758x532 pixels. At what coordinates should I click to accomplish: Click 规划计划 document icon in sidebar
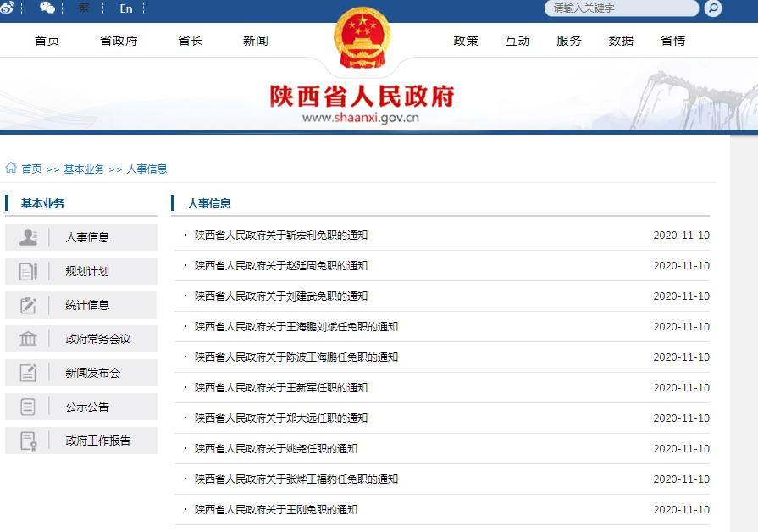click(x=28, y=271)
